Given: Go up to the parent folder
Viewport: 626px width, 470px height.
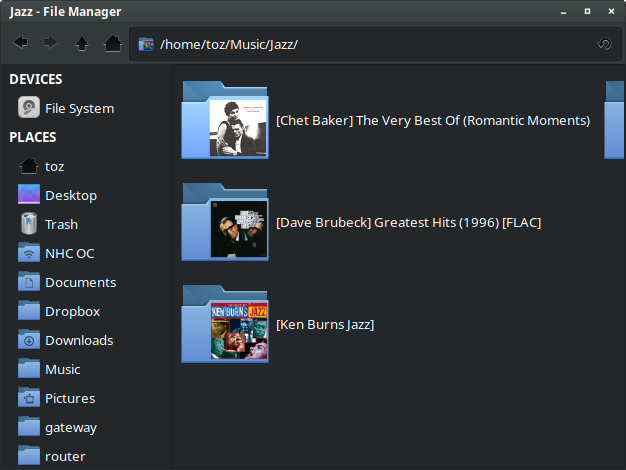Looking at the screenshot, I should point(82,43).
